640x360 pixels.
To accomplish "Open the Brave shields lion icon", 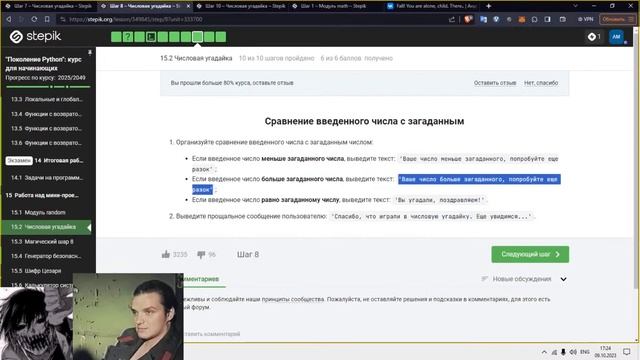I will click(x=469, y=19).
